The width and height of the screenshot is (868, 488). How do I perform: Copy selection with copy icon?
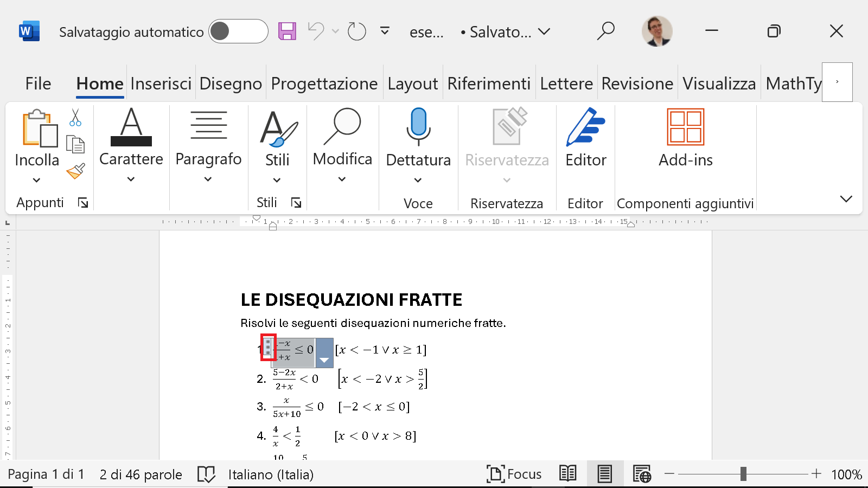tap(75, 145)
